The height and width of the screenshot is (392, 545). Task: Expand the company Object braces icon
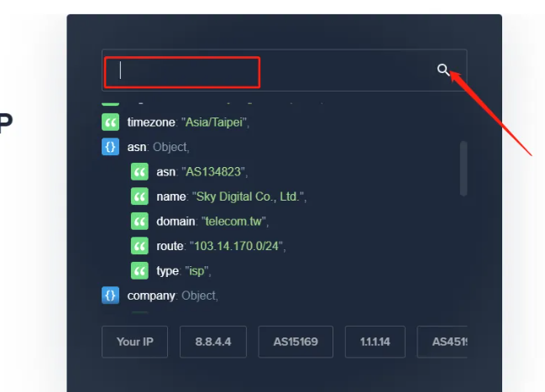pos(110,295)
